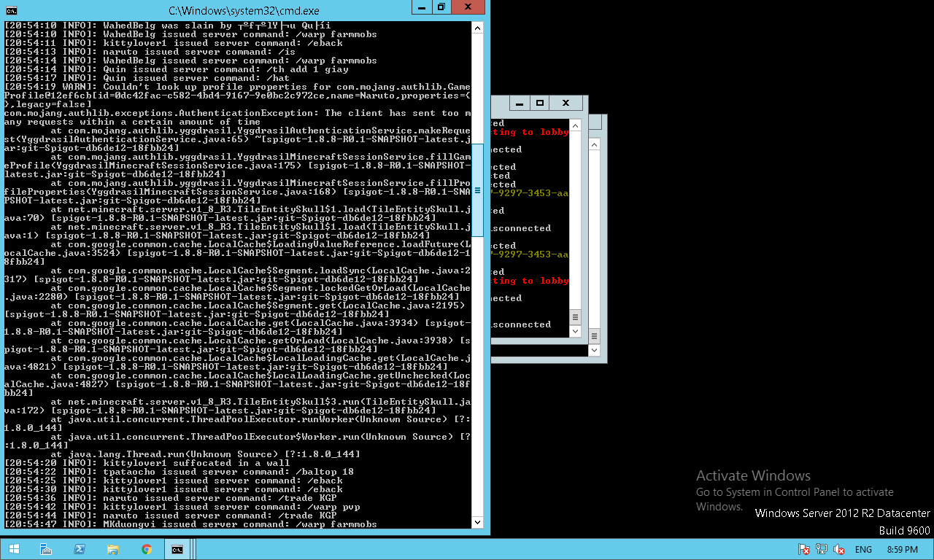Click the rearmost console window's scroll-down arrow

[x=594, y=349]
